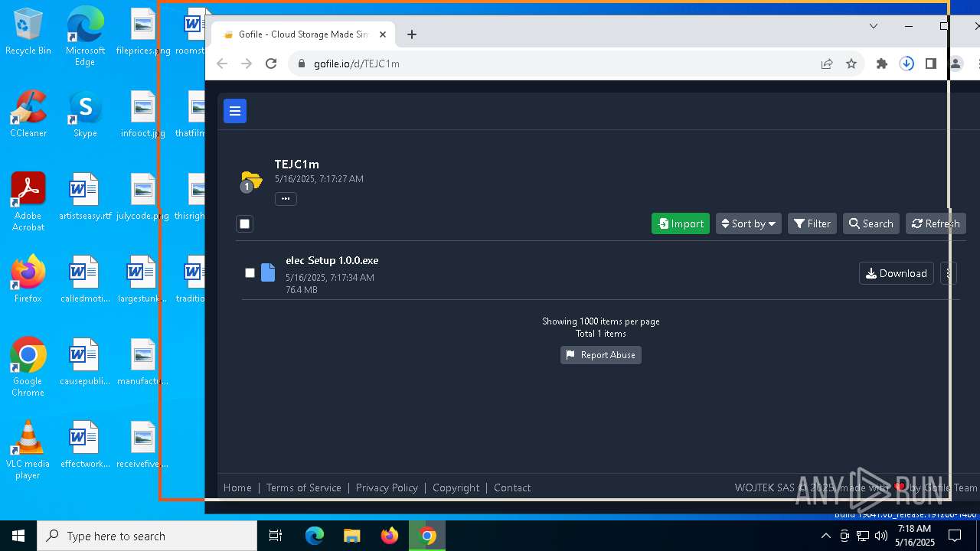Click the site lock icon
The width and height of the screenshot is (980, 551).
point(302,64)
